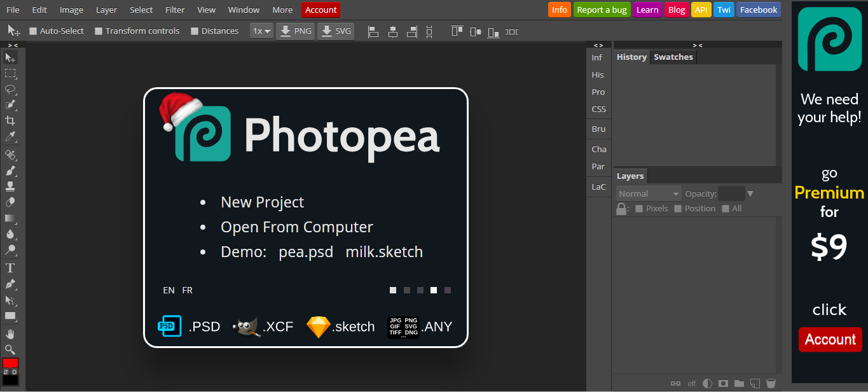Switch to the Swatches tab
The width and height of the screenshot is (868, 392).
point(673,57)
